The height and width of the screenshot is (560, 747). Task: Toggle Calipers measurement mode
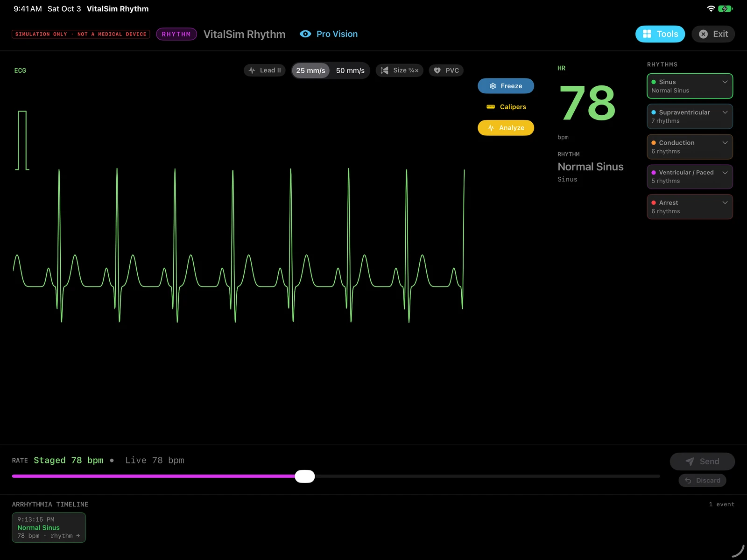506,107
